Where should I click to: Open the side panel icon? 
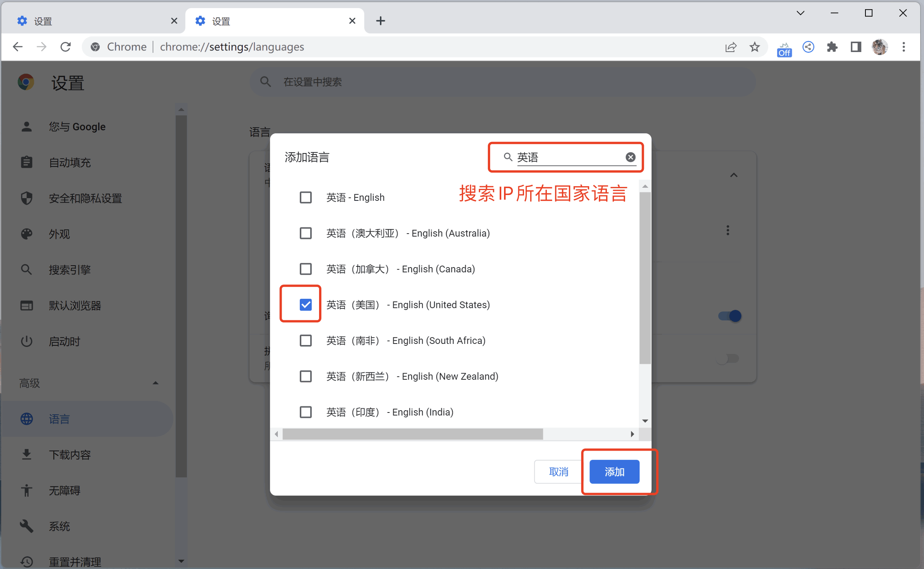point(856,47)
